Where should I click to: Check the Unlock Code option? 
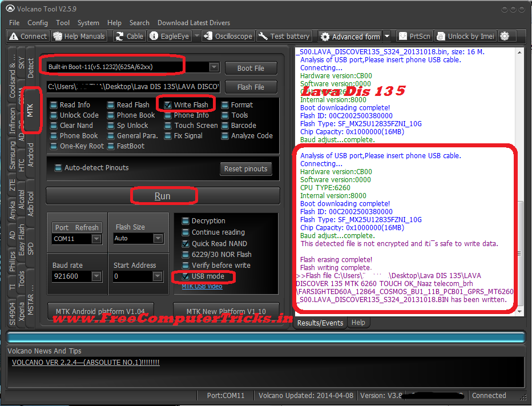(x=54, y=115)
